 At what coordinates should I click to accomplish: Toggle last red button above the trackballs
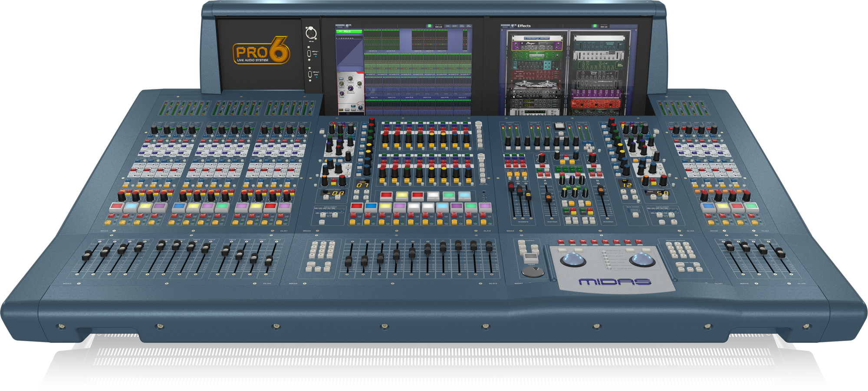pyautogui.click(x=638, y=241)
